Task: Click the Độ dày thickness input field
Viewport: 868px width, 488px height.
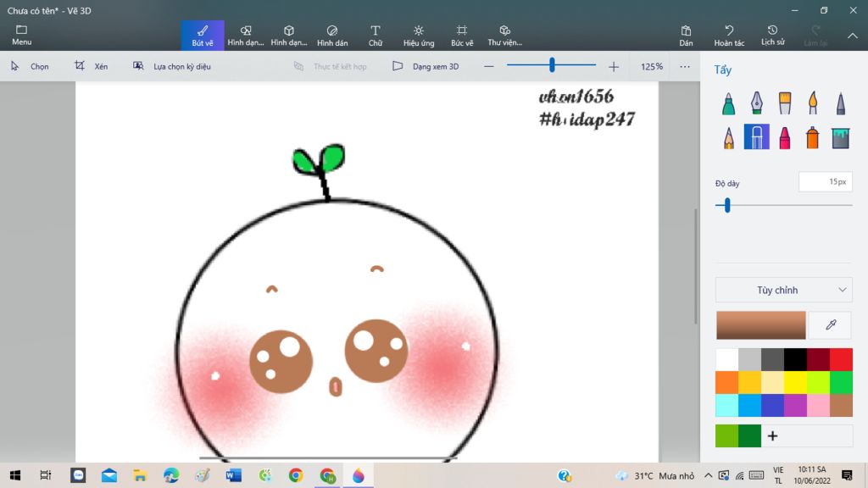Action: tap(826, 182)
